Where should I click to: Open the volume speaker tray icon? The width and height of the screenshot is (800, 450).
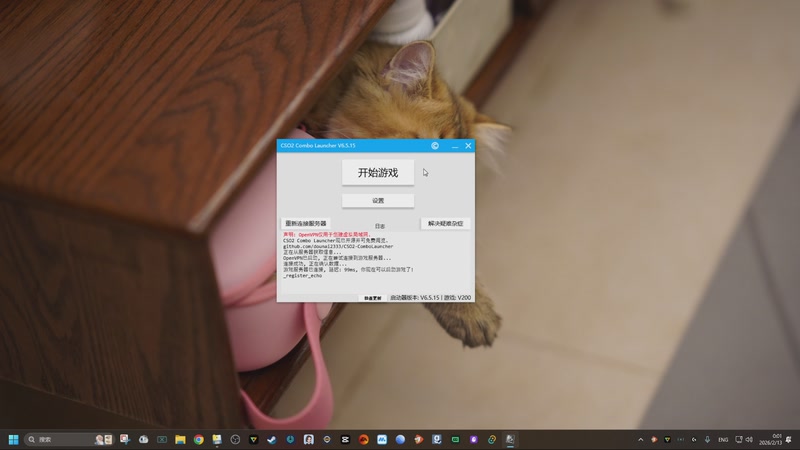tap(749, 439)
